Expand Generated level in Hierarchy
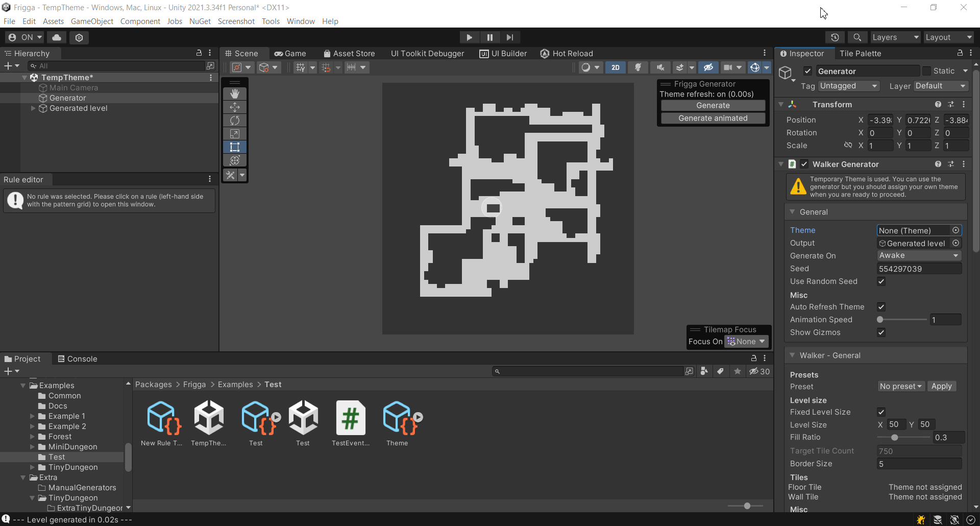This screenshot has height=526, width=980. click(x=33, y=108)
